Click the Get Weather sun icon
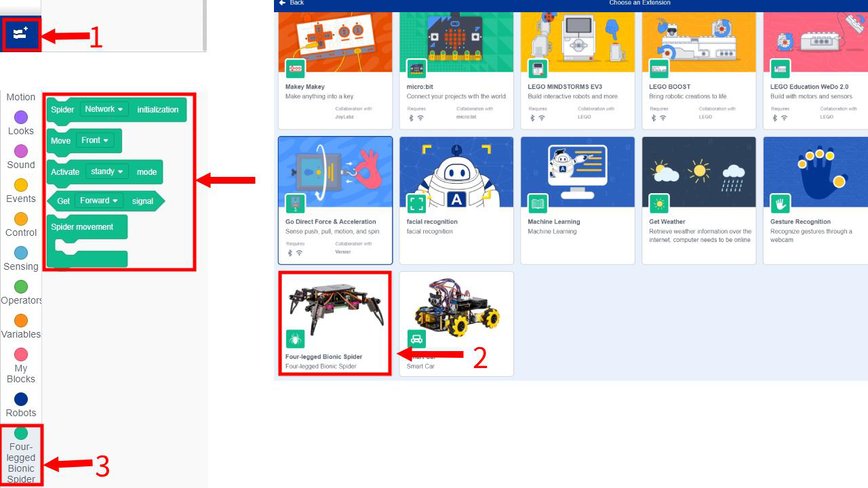 pyautogui.click(x=659, y=203)
